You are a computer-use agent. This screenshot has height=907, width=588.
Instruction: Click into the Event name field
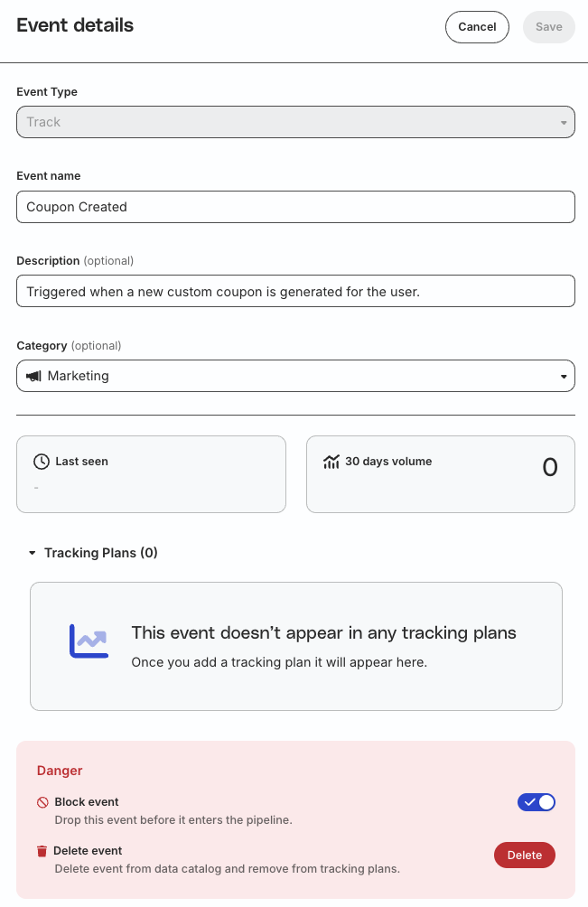pos(295,207)
